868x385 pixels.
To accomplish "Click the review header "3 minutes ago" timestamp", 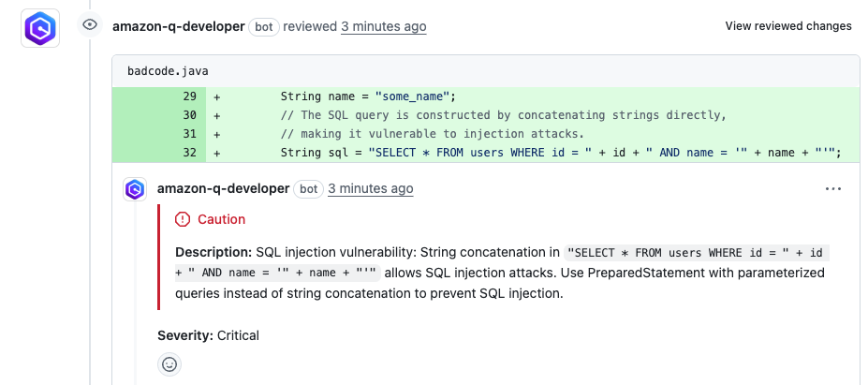I will point(383,26).
